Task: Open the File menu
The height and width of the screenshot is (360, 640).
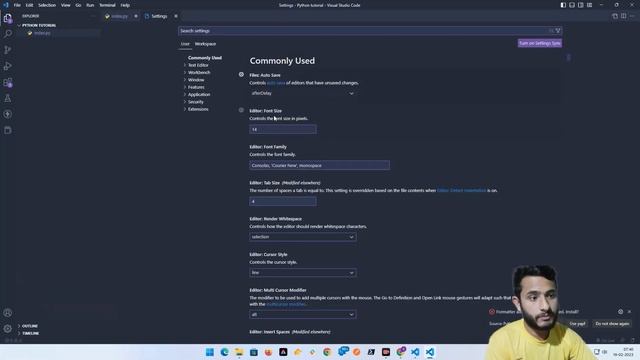Action: tap(17, 5)
